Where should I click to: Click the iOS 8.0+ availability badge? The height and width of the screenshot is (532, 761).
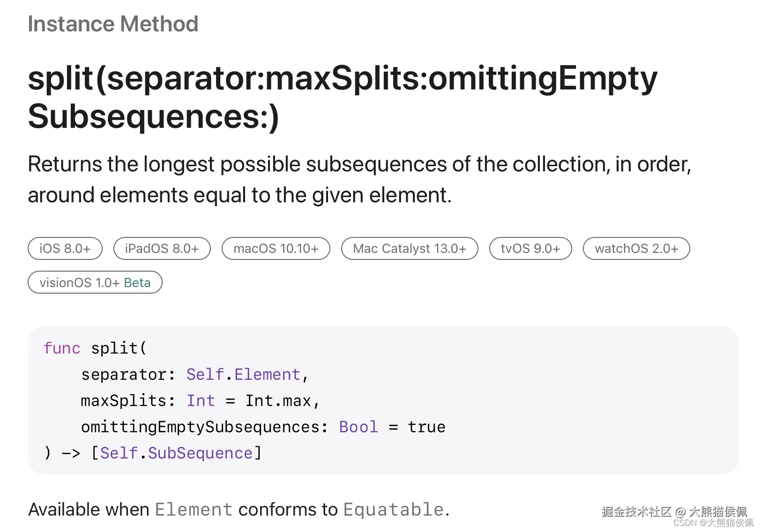(65, 248)
